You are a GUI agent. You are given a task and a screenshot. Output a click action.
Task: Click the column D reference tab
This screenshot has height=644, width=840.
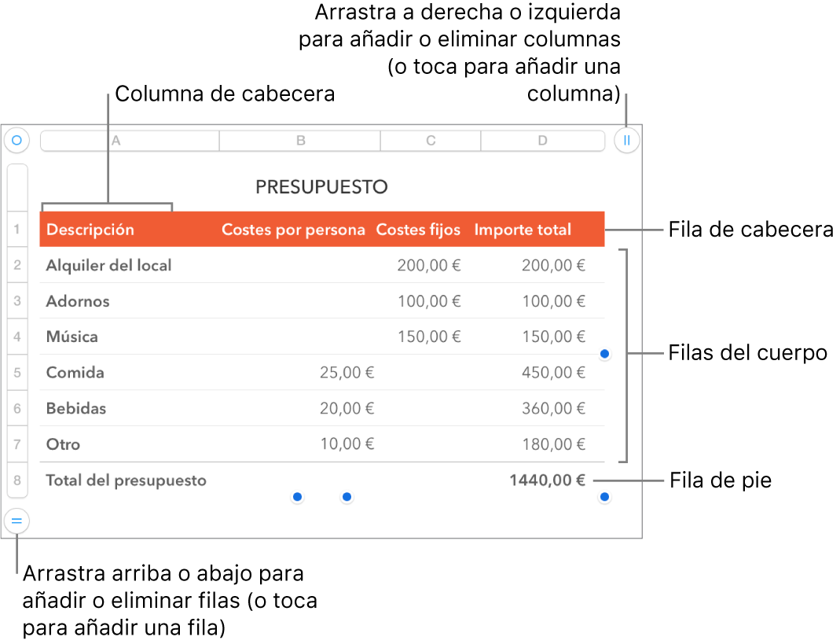tap(542, 140)
